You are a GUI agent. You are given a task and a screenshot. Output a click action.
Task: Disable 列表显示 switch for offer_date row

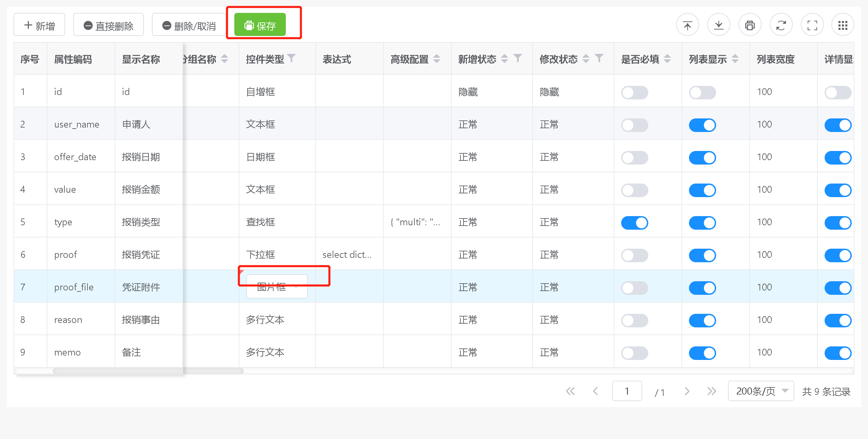coord(702,157)
